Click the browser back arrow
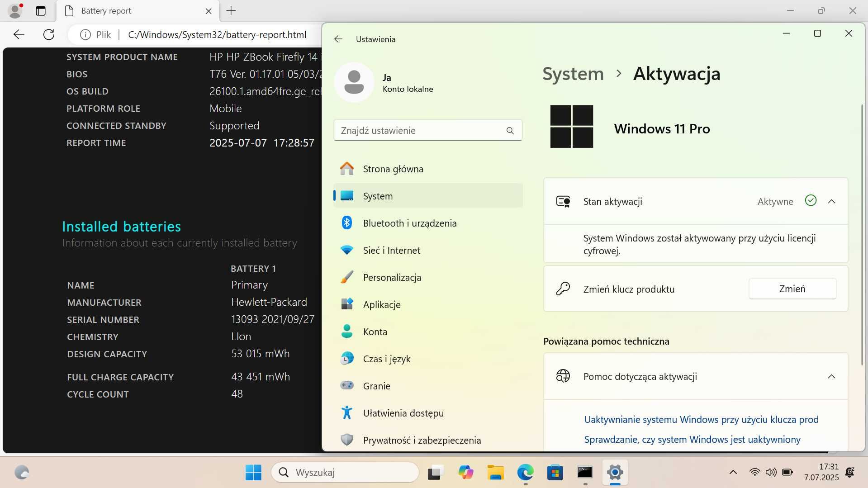868x488 pixels. point(19,34)
